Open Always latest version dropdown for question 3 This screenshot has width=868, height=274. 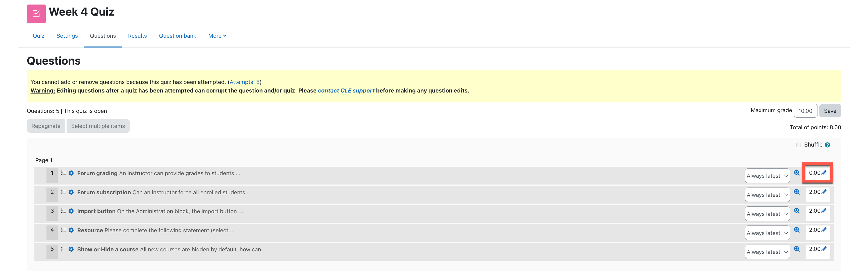pyautogui.click(x=767, y=214)
